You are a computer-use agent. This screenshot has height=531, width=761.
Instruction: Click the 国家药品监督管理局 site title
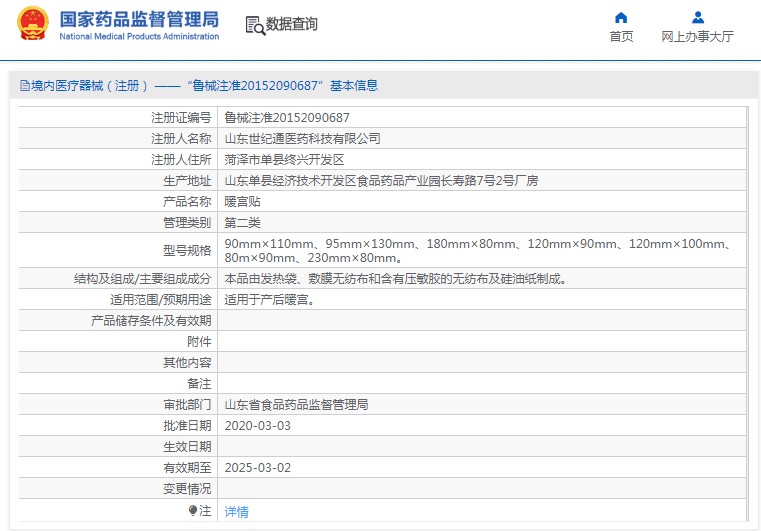[x=138, y=18]
